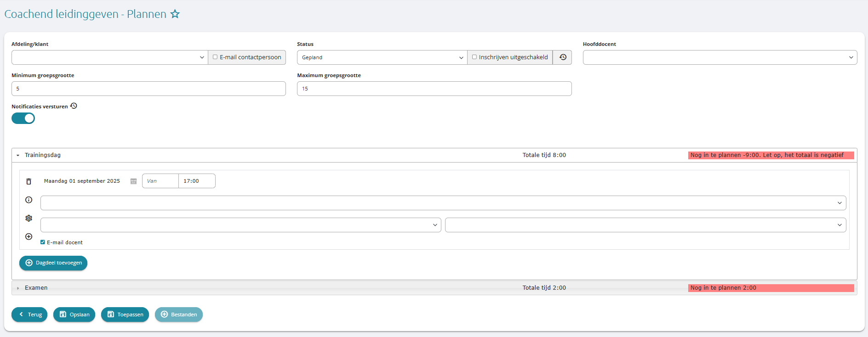Click Totale tijd 2:00 text
The height and width of the screenshot is (337, 868).
[x=544, y=288]
